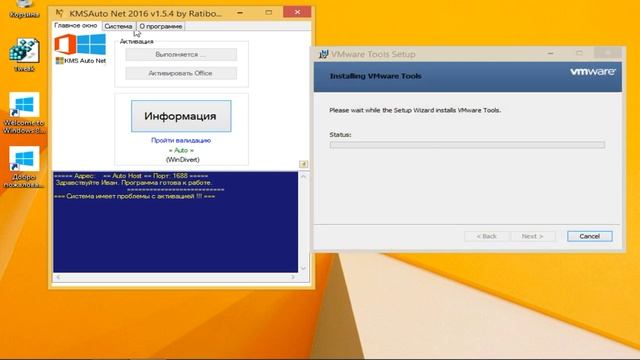Click the Выполняется activation button

point(181,54)
